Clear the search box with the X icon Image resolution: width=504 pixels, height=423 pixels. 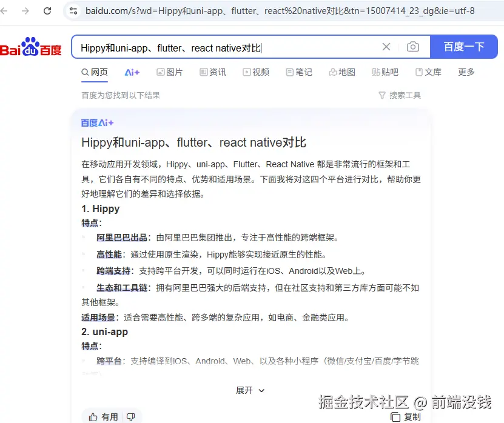386,47
